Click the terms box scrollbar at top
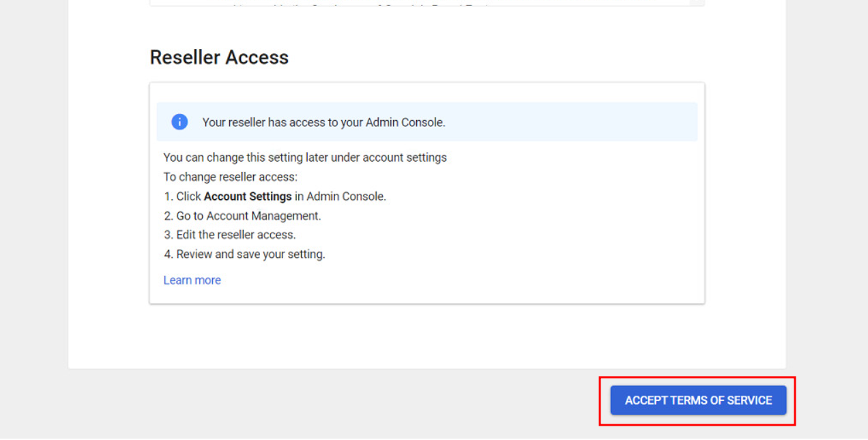This screenshot has width=868, height=440. 697,3
